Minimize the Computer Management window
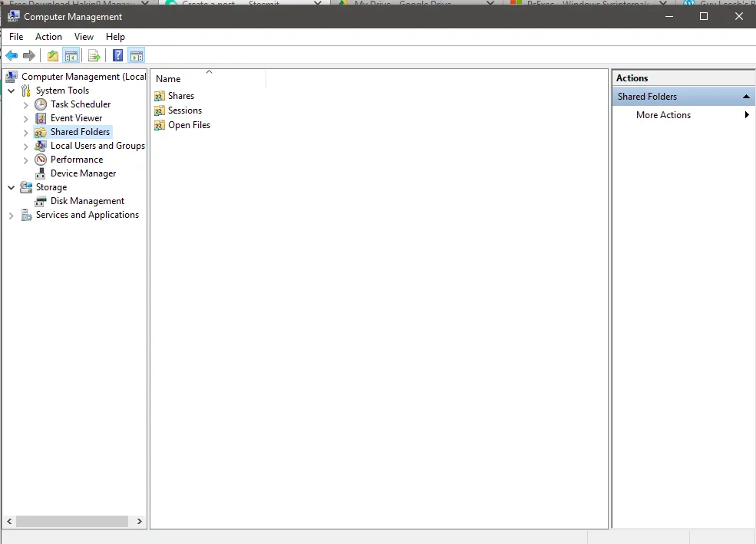This screenshot has height=544, width=756. tap(669, 16)
